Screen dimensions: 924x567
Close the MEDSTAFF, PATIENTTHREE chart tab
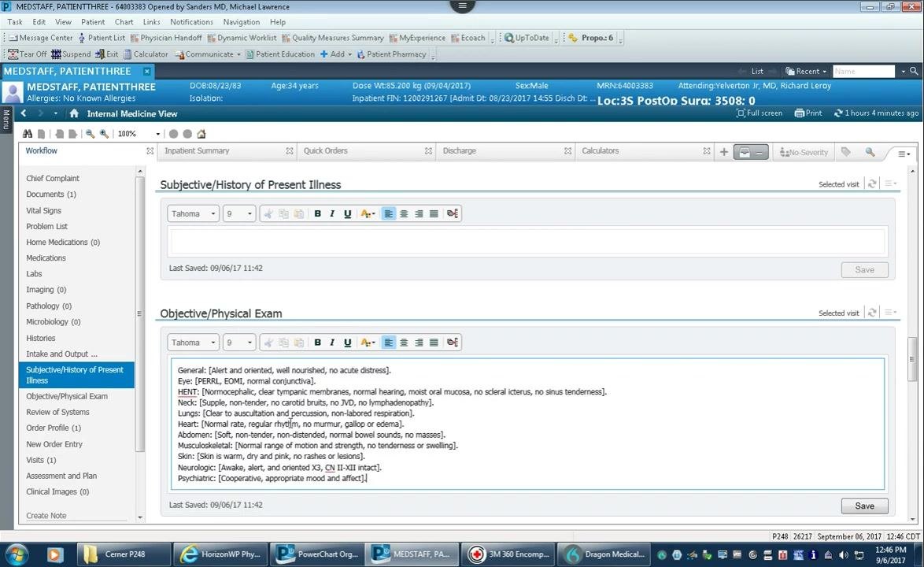[x=147, y=72]
